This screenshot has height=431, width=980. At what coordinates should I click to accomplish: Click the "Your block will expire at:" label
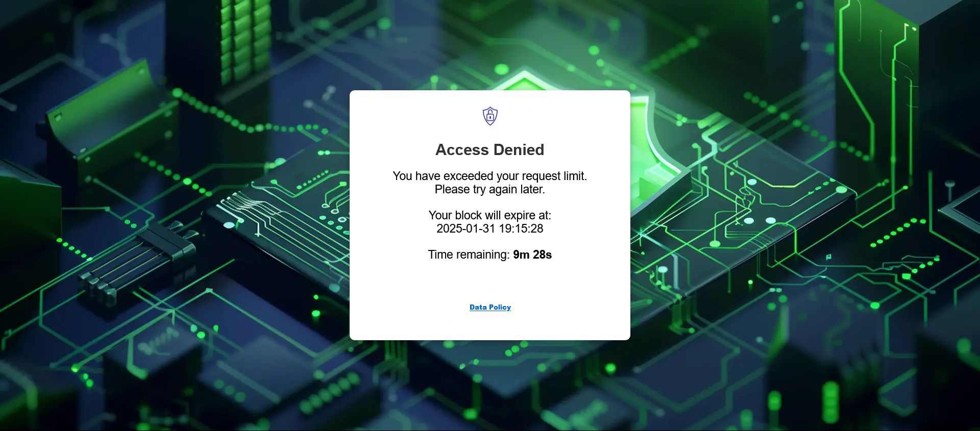click(490, 215)
